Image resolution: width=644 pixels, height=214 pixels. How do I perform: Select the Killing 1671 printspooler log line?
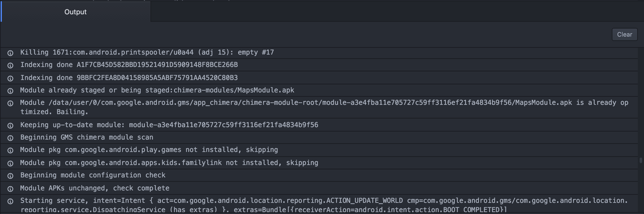pos(319,52)
